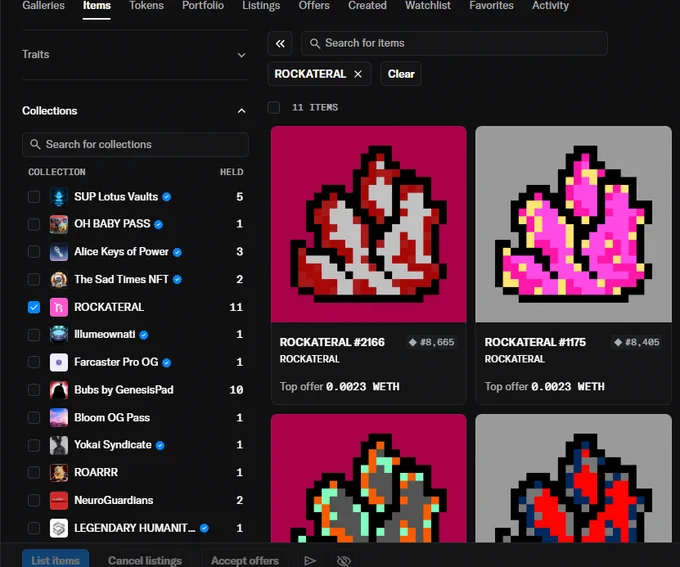680x567 pixels.
Task: Check the Bubs by GenesisPad checkbox
Action: click(34, 390)
